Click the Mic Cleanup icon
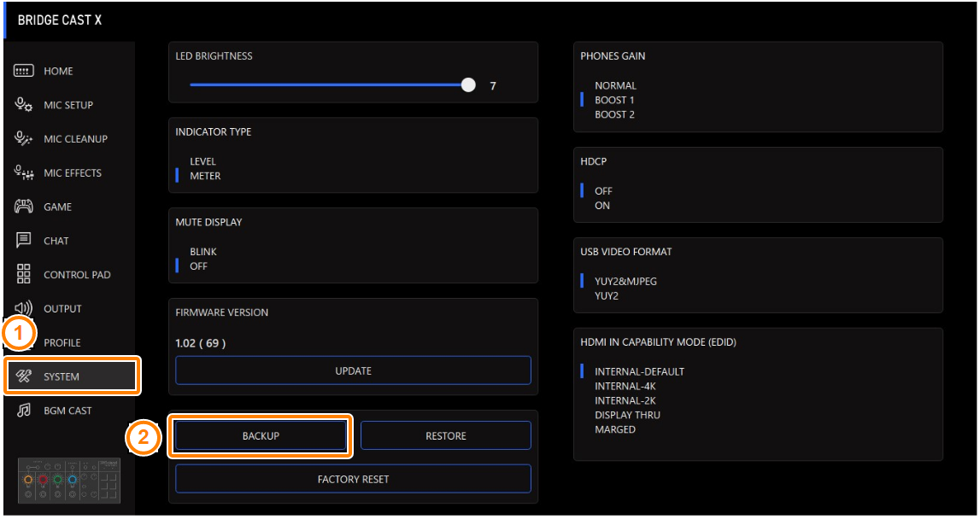 (24, 138)
